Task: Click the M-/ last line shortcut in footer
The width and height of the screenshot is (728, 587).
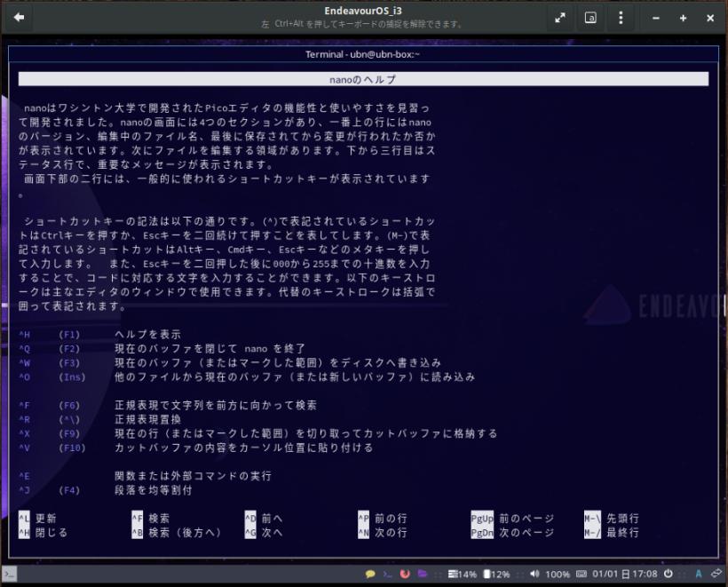Action: [x=612, y=533]
